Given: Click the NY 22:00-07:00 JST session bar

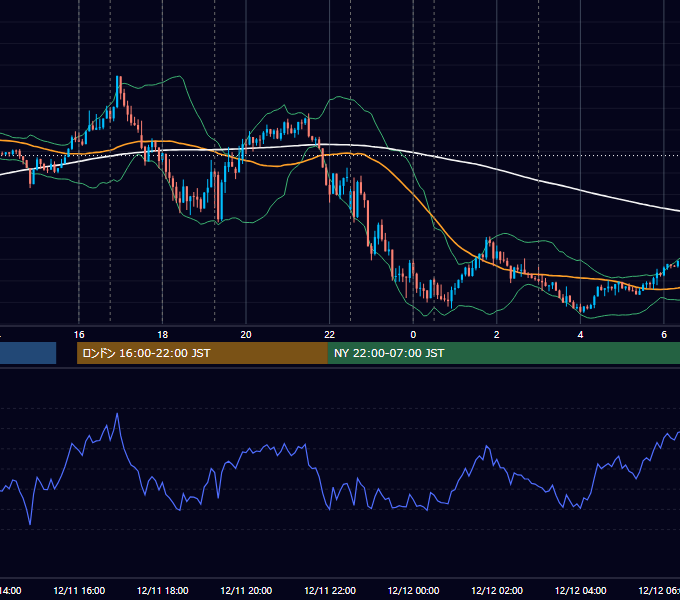Looking at the screenshot, I should tap(503, 353).
